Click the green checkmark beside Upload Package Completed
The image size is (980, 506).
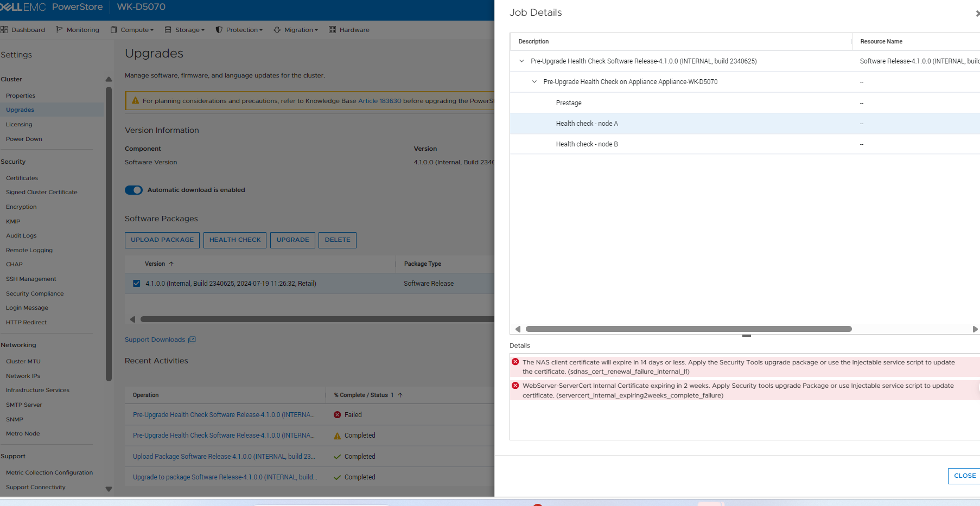(x=337, y=456)
